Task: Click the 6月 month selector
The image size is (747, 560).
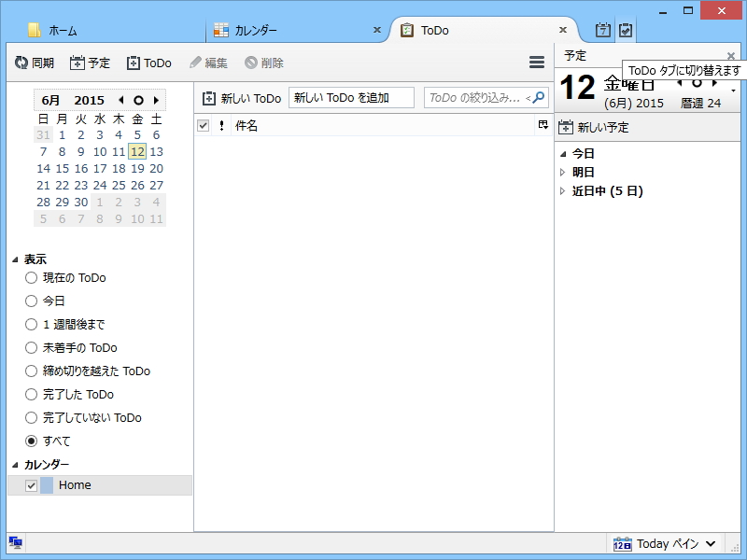Action: click(50, 100)
